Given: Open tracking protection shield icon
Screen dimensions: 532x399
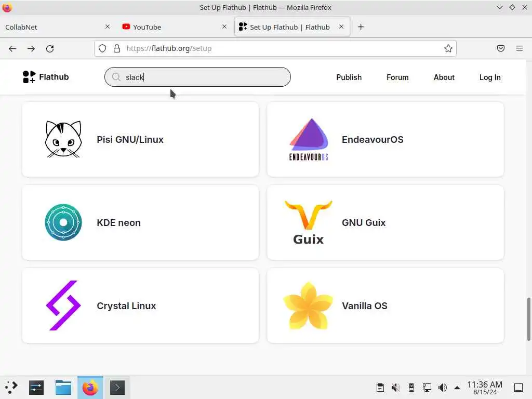Looking at the screenshot, I should [x=102, y=48].
